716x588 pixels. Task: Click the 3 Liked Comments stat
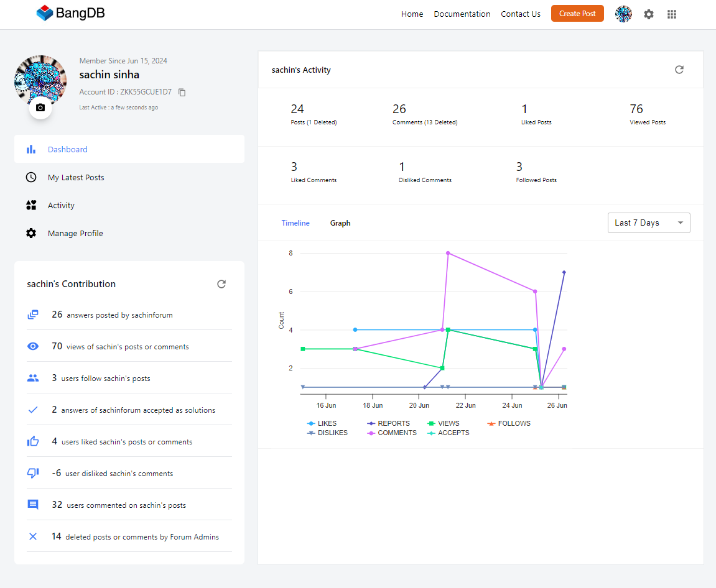[314, 172]
